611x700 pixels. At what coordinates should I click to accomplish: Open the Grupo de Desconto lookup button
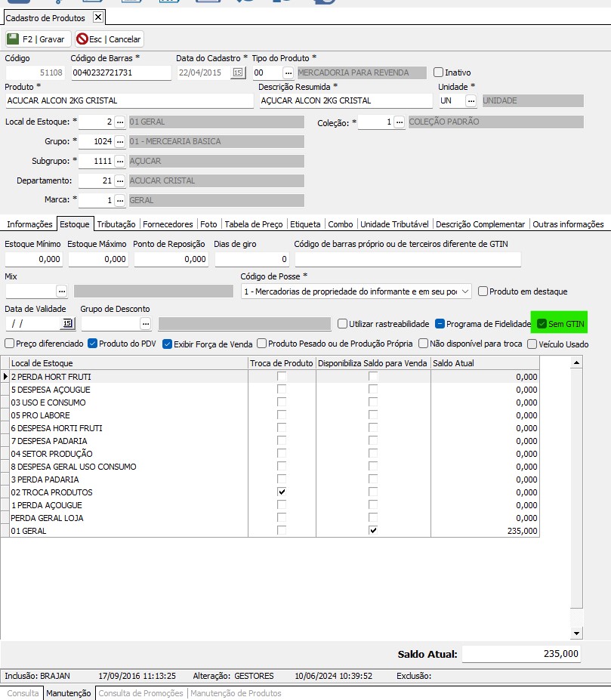(x=146, y=323)
